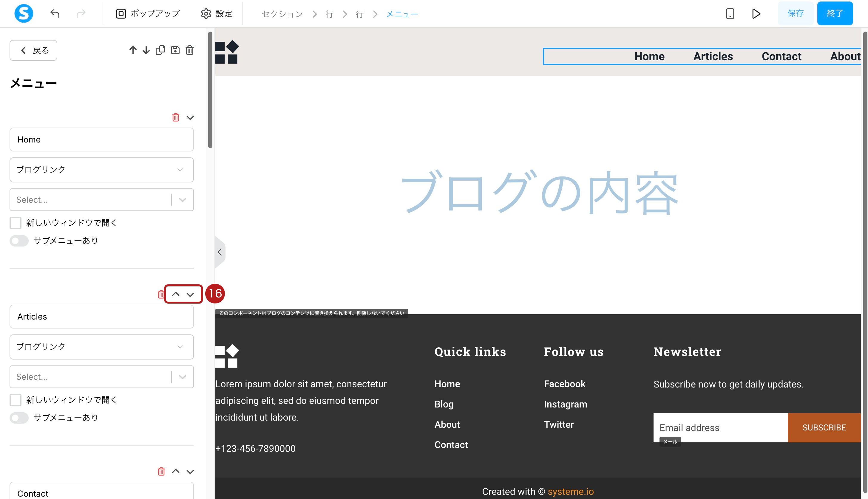The image size is (868, 499).
Task: Enable サブメニューあり for Articles item
Action: (x=19, y=418)
